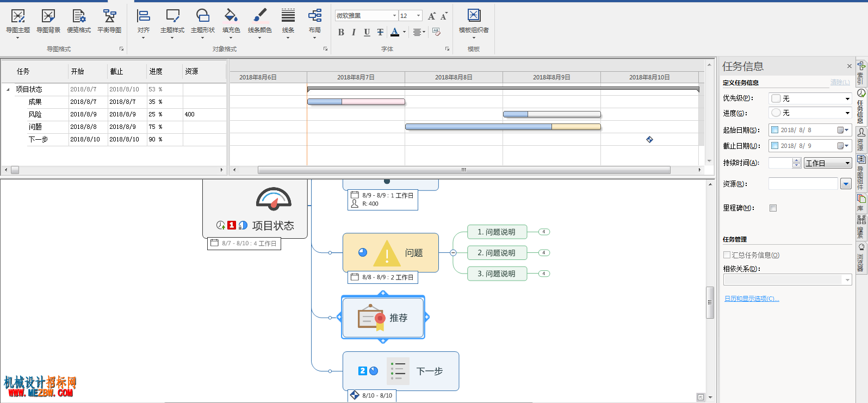868x403 pixels.
Task: Open the 字体 font group dialog launcher
Action: pyautogui.click(x=447, y=49)
